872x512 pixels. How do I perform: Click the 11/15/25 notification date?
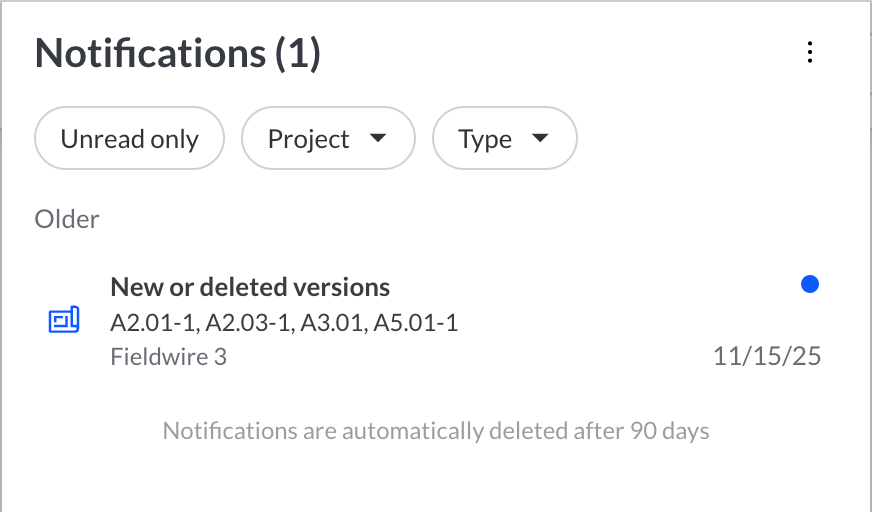click(767, 356)
